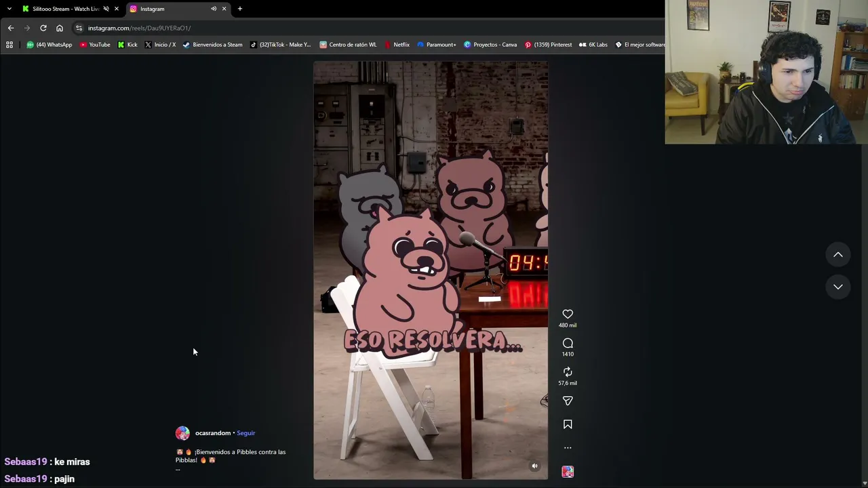Viewport: 868px width, 488px height.
Task: Share the reel using the paper plane icon
Action: click(568, 401)
